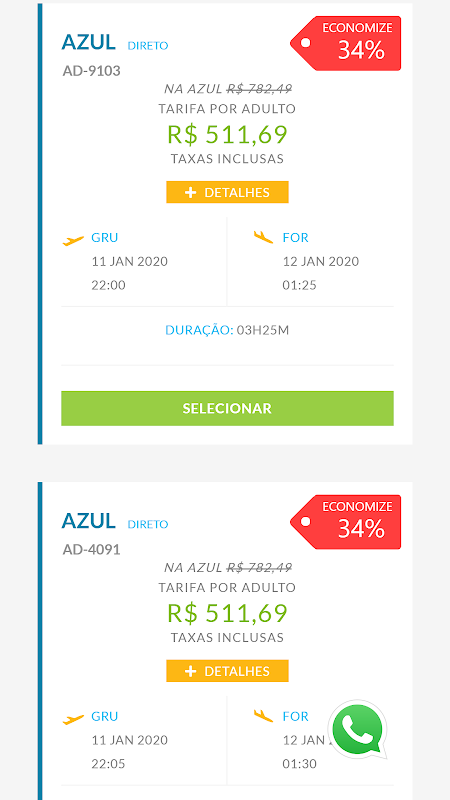Image resolution: width=450 pixels, height=800 pixels.
Task: Click the FOR airport code arriving at 01:25
Action: 295,238
